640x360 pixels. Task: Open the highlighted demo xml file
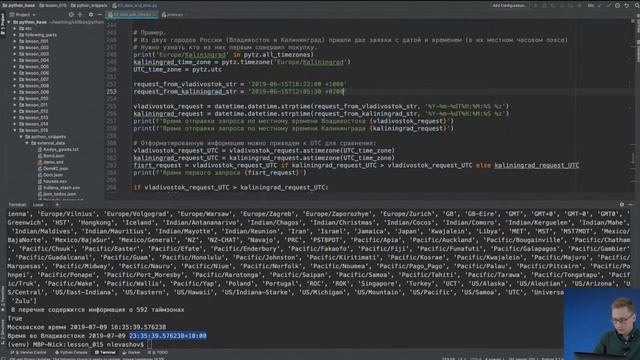click(x=50, y=162)
